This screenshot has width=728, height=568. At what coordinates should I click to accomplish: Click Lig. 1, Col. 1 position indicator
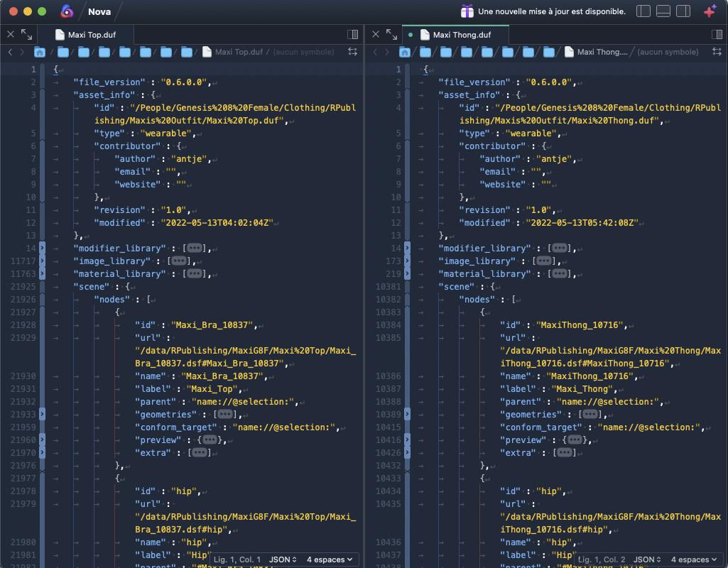coord(237,559)
